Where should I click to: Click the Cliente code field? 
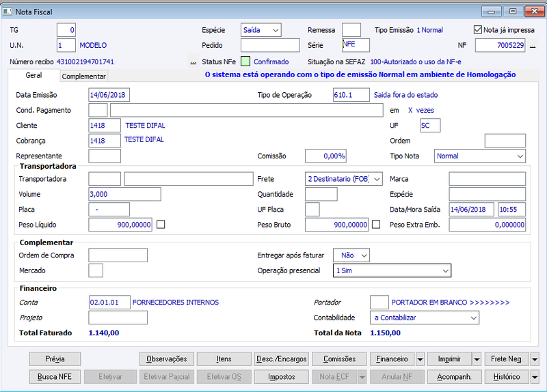pos(105,126)
